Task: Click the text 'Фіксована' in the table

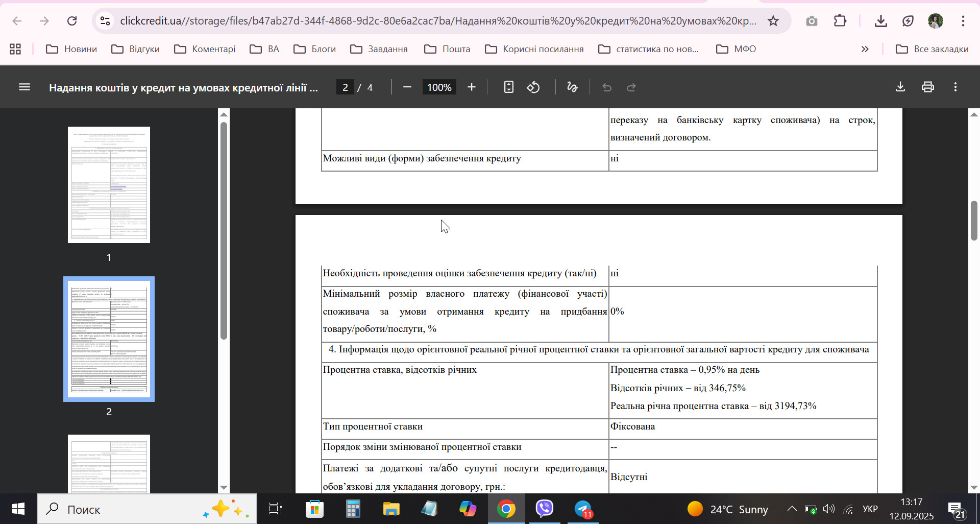Action: click(x=632, y=426)
